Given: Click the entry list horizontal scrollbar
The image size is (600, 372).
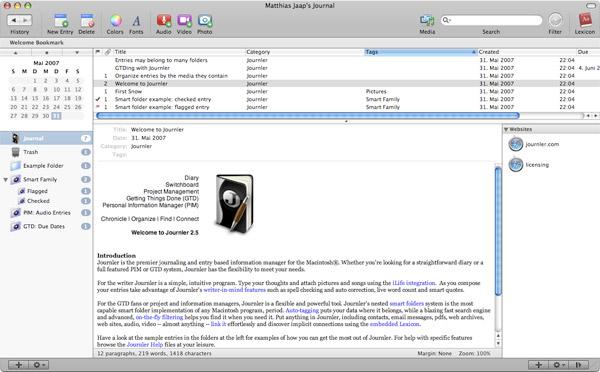Looking at the screenshot, I should [308, 115].
